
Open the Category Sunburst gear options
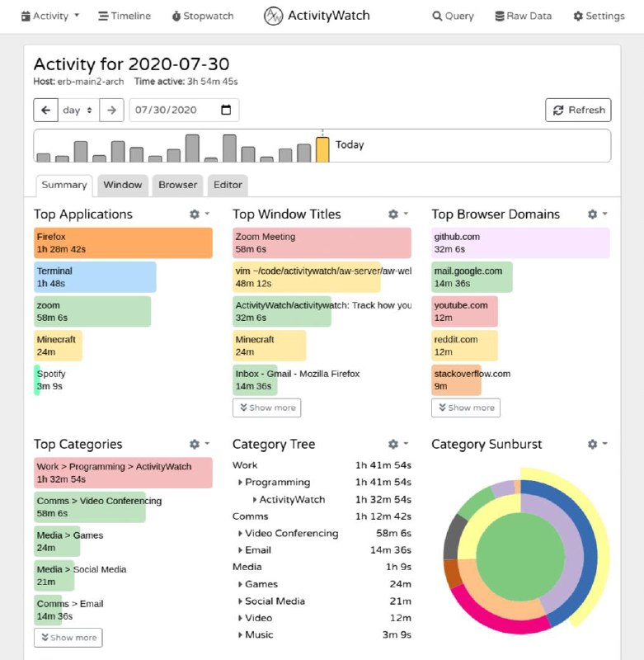[x=597, y=444]
